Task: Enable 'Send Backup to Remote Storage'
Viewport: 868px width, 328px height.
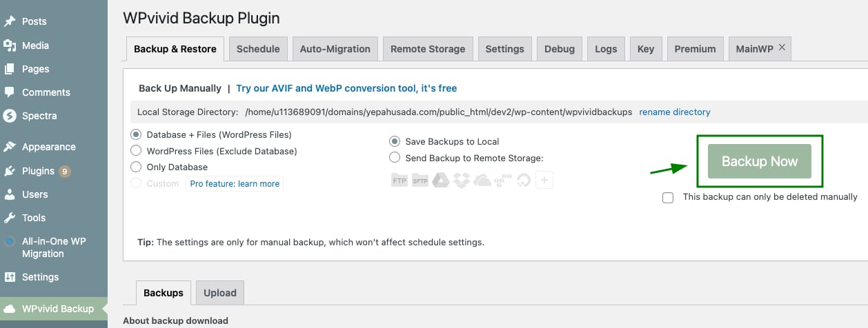Action: coord(395,158)
